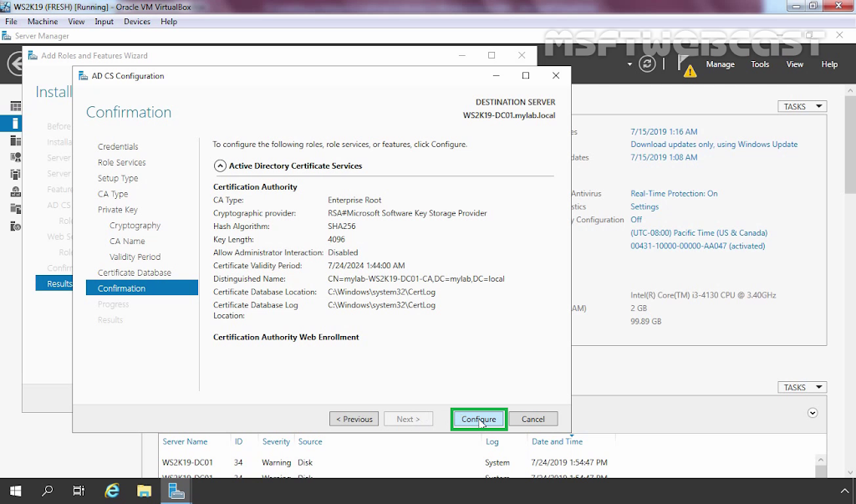
Task: Open Real-Time Protection: On link
Action: [x=675, y=193]
